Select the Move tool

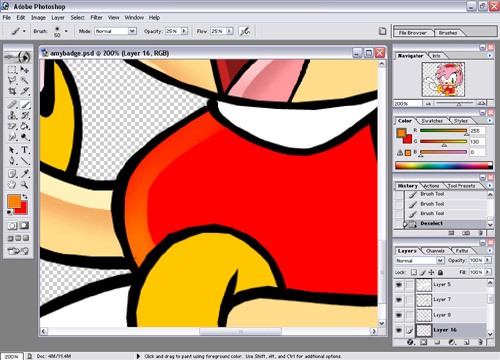tap(25, 70)
